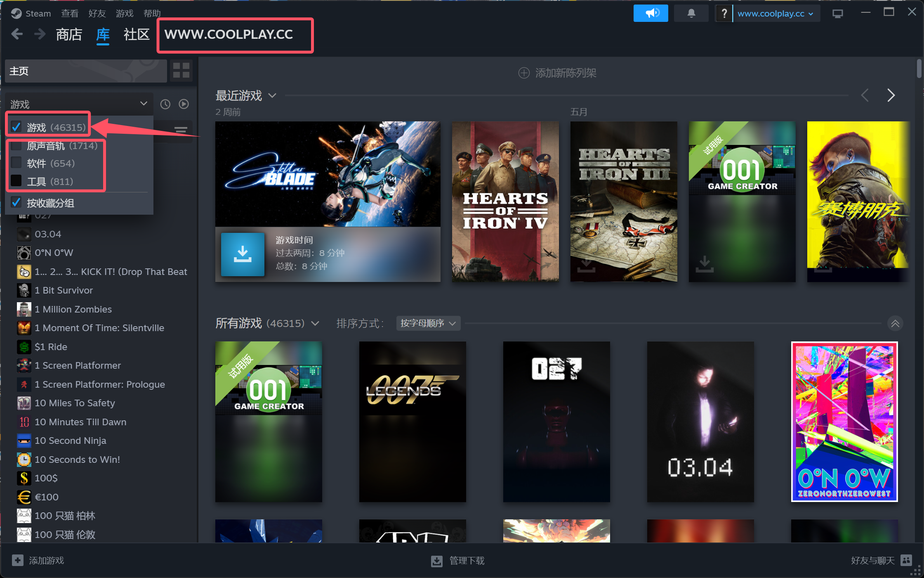Open advanced filter options icon in sidebar

pos(181,130)
